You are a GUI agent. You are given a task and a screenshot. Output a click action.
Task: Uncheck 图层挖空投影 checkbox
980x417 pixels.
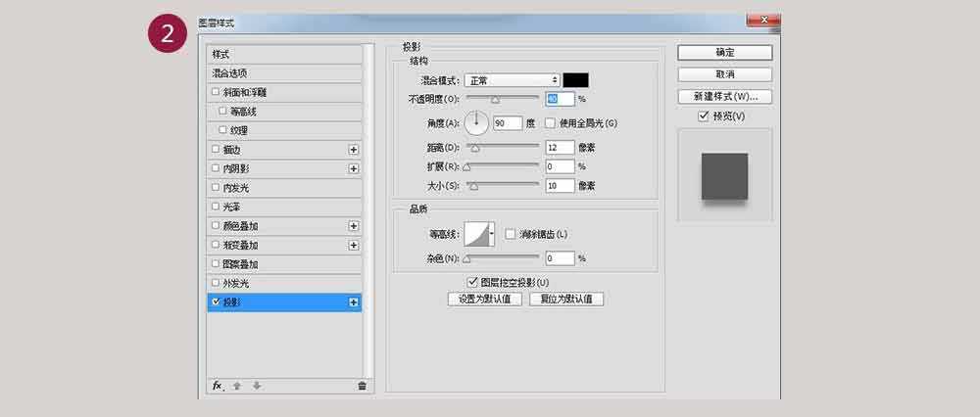point(472,282)
